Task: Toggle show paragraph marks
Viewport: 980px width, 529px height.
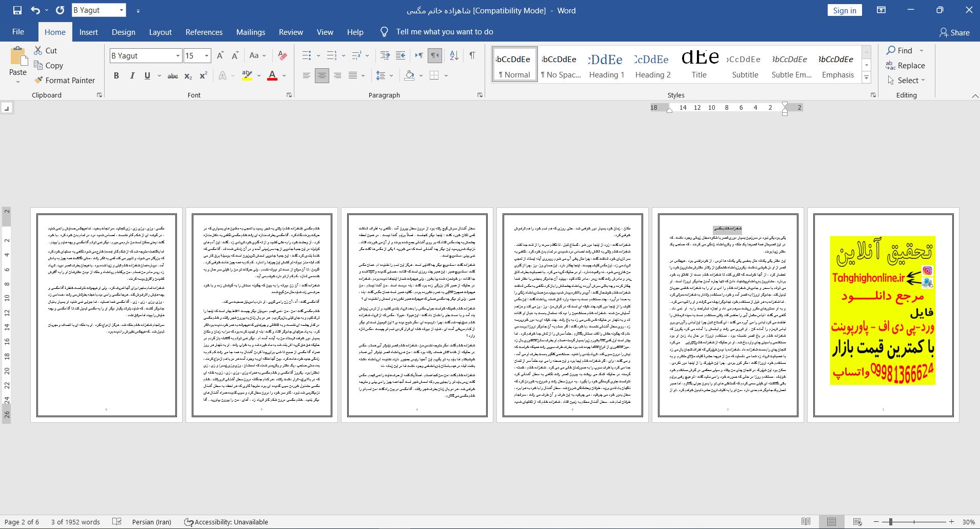Action: coord(472,55)
